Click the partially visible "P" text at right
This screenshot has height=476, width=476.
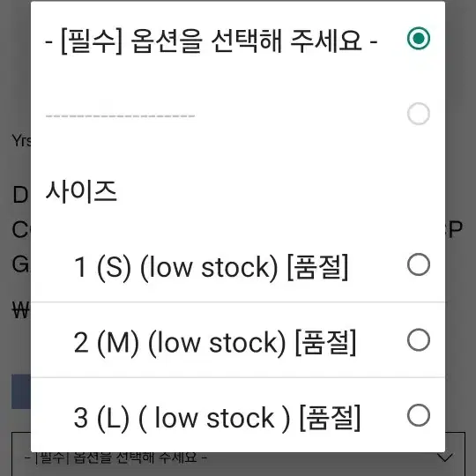(454, 230)
